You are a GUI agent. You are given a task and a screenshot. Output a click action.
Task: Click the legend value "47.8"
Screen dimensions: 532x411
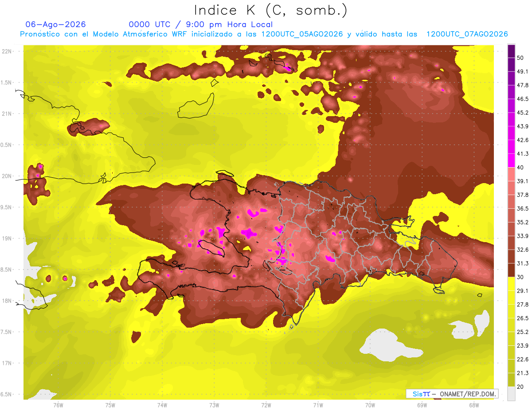(523, 85)
